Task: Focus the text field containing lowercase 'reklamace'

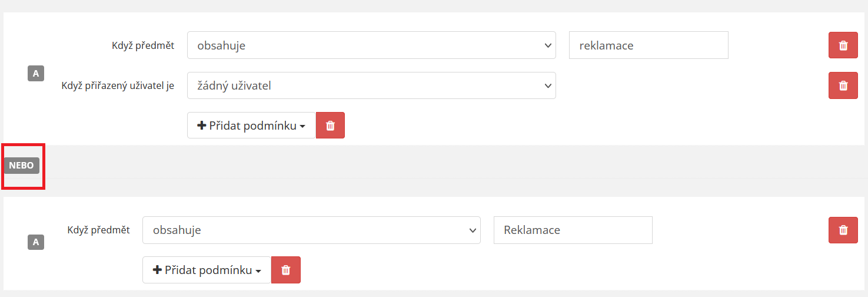Action: click(648, 45)
